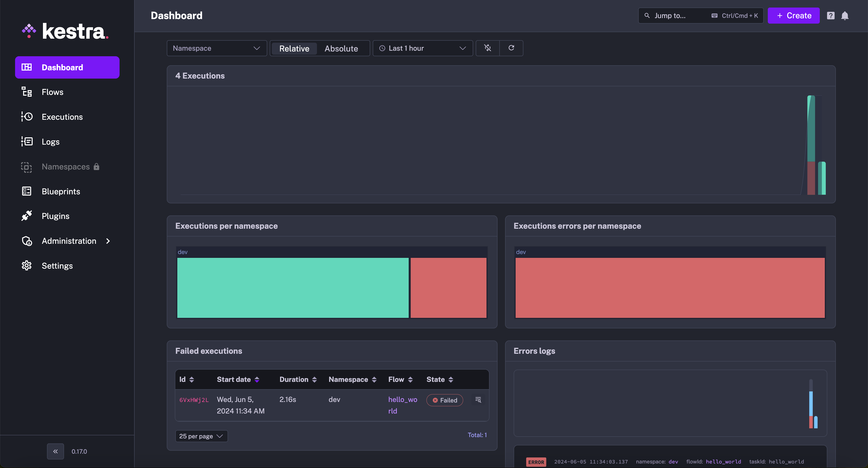Collapse the sidebar with double-chevron button
Image resolution: width=868 pixels, height=468 pixels.
[55, 451]
